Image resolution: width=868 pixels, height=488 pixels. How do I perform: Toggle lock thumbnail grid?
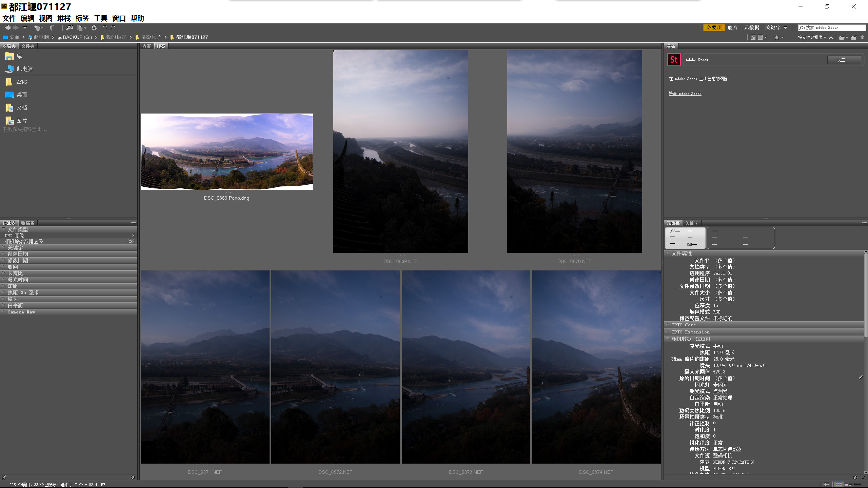click(x=826, y=485)
